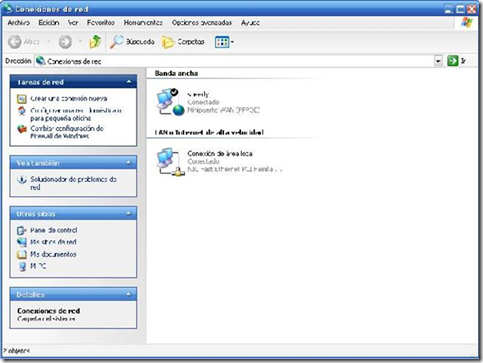The width and height of the screenshot is (483, 363).
Task: Close the Conexiones de red window
Action: point(472,9)
